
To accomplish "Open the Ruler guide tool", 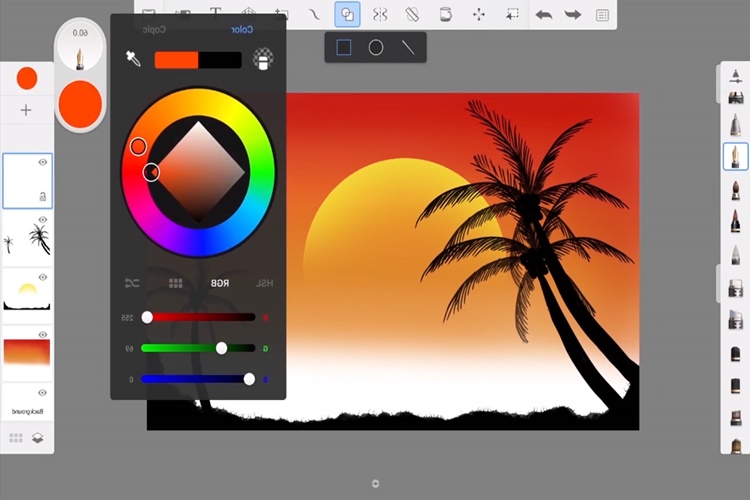I will [412, 15].
